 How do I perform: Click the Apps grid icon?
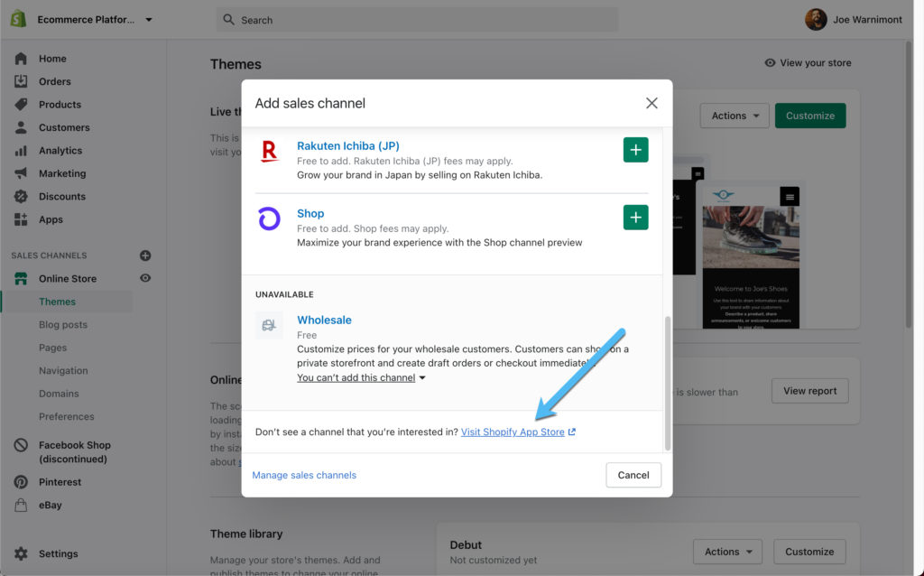click(21, 219)
